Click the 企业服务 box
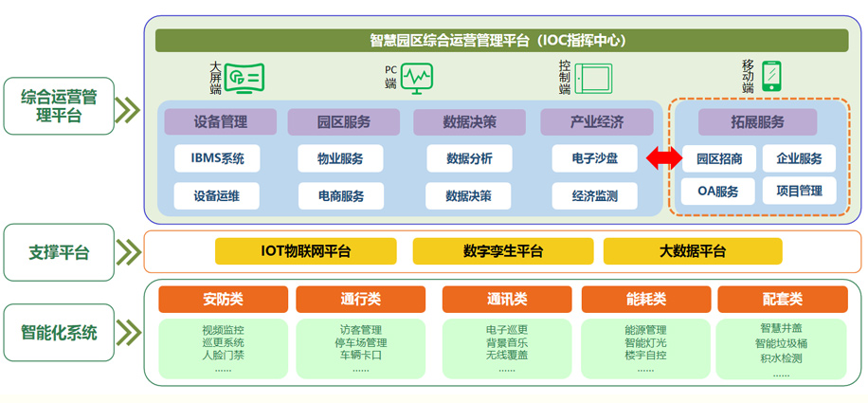This screenshot has width=868, height=403. (800, 159)
